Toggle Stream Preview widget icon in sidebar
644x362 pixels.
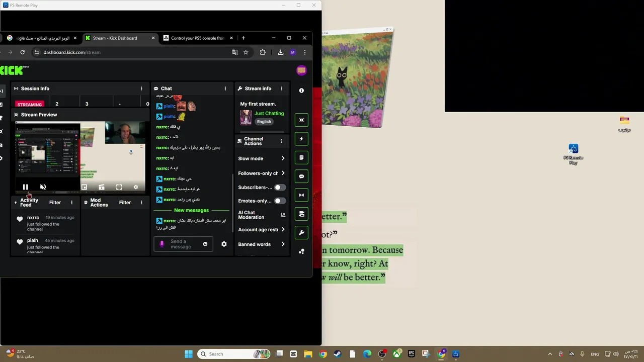(x=301, y=120)
